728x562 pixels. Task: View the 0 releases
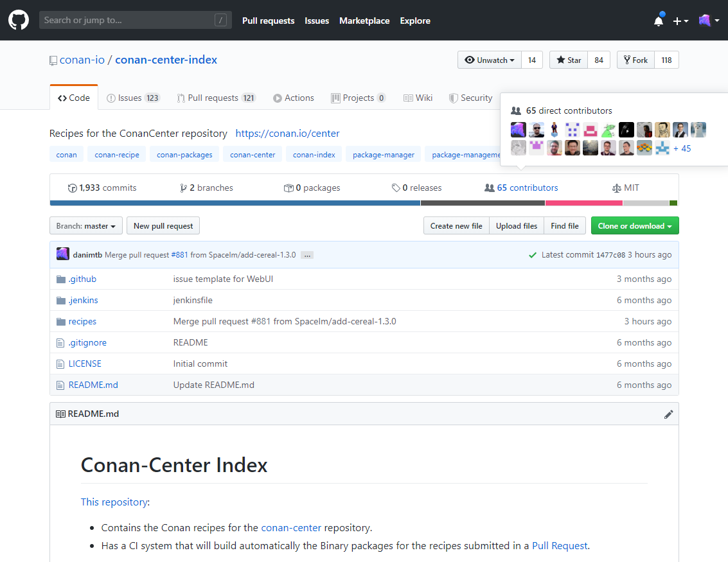416,188
